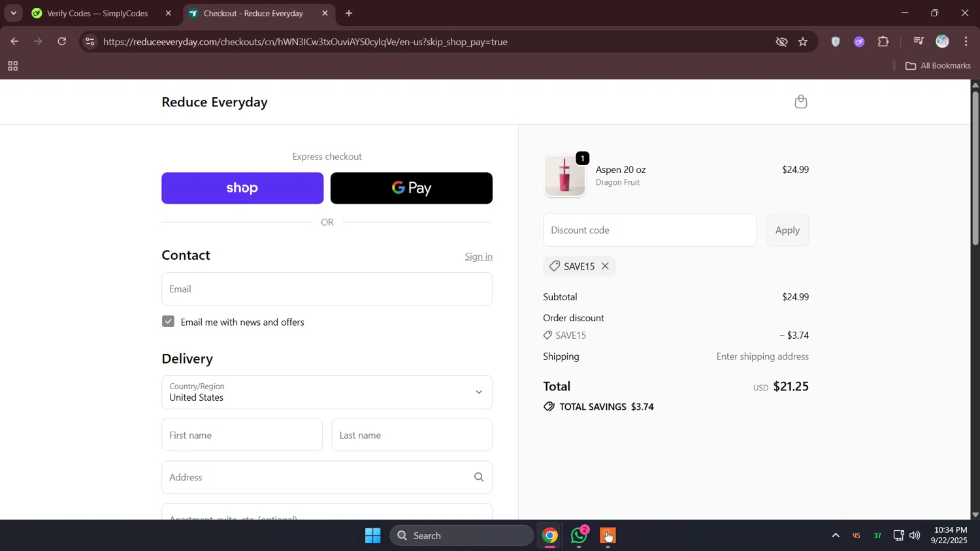Open the volume speaker tray icon

pyautogui.click(x=915, y=535)
